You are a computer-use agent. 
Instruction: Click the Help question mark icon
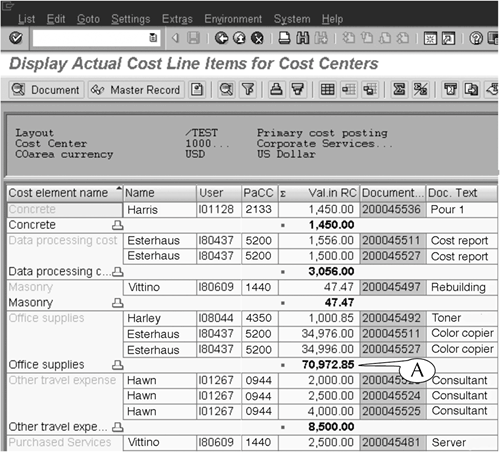point(476,38)
